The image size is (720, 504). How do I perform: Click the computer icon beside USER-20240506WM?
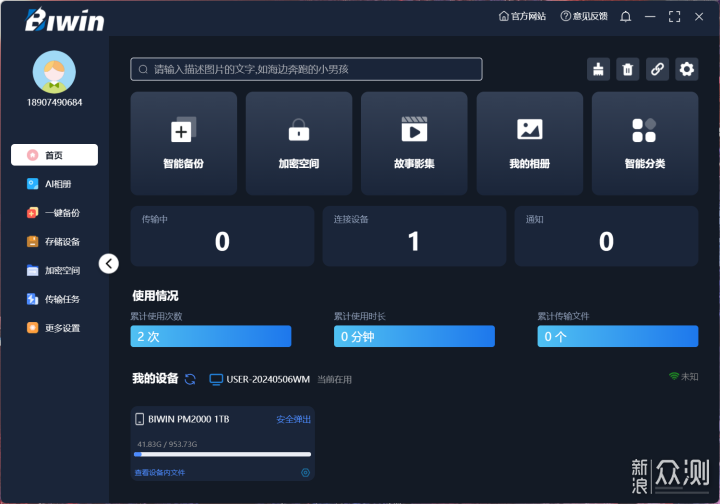tap(216, 380)
